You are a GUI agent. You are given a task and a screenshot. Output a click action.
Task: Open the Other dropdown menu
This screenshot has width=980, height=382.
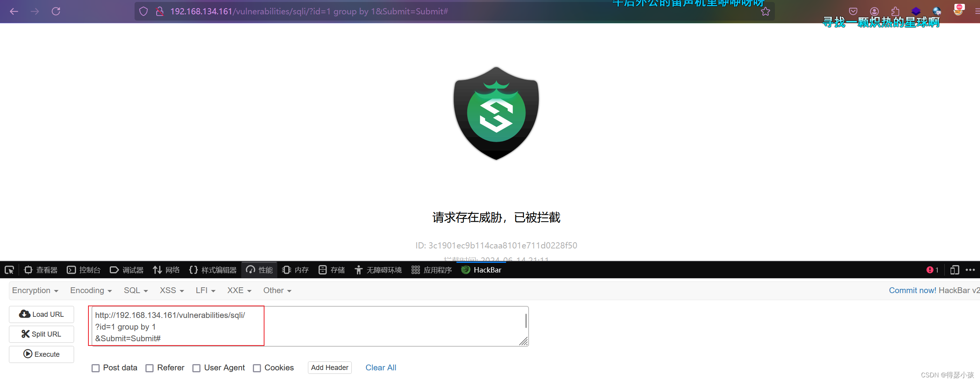click(x=277, y=290)
